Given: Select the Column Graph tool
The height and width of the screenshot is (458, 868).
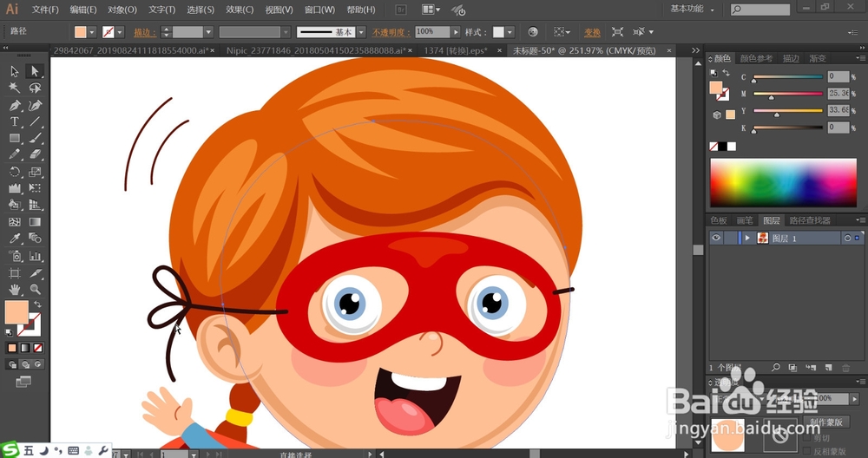Looking at the screenshot, I should (35, 256).
